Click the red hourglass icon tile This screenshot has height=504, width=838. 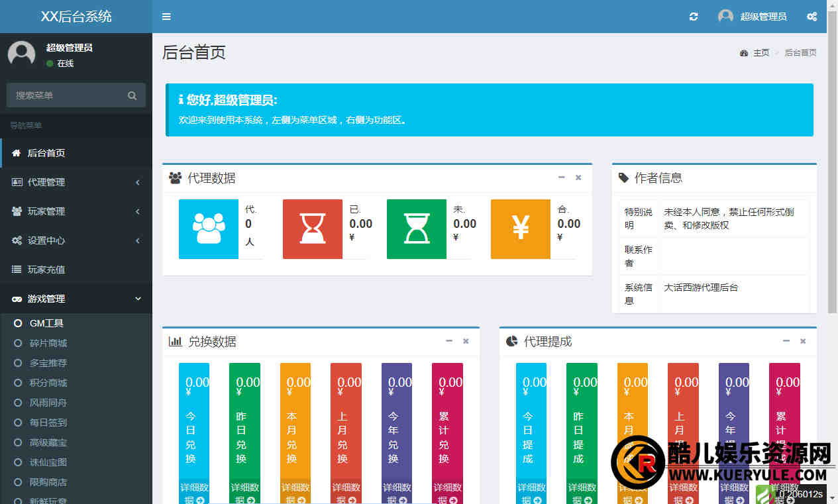[313, 229]
